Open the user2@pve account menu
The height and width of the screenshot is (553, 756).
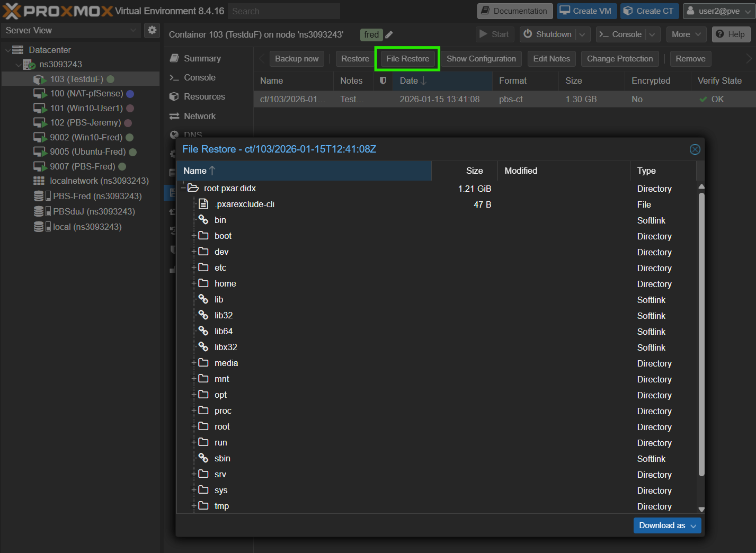[x=719, y=11]
